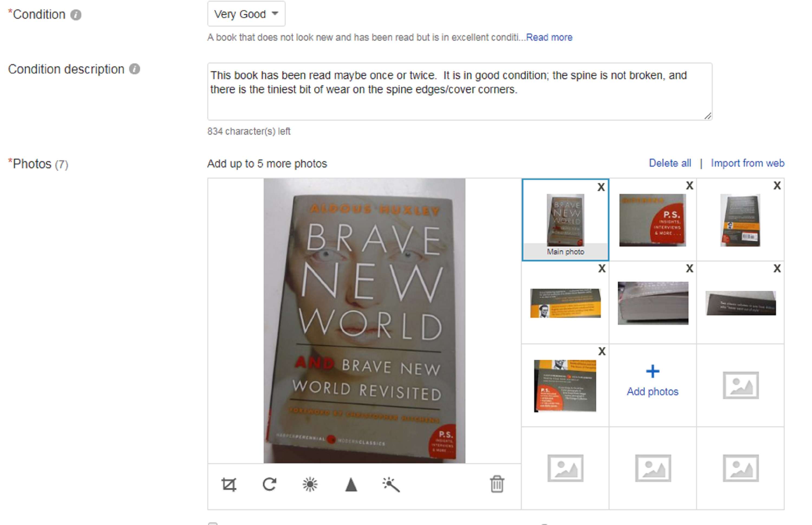This screenshot has width=812, height=525.
Task: Click Import from web link
Action: 747,163
